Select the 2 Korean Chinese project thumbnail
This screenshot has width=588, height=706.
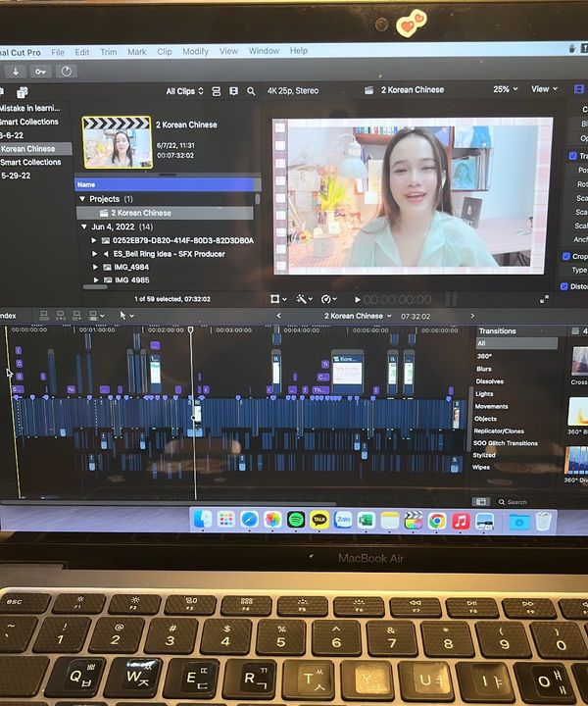(x=117, y=142)
